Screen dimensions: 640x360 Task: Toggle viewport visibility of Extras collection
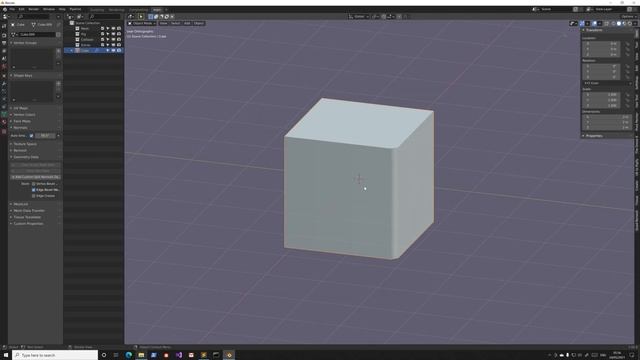(113, 45)
